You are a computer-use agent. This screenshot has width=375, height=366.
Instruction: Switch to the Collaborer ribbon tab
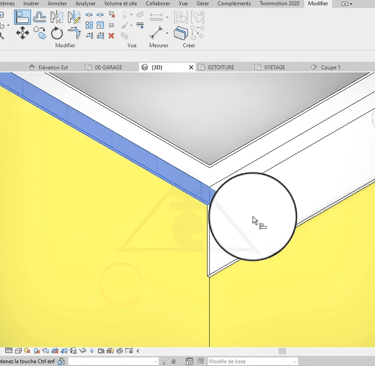point(158,3)
